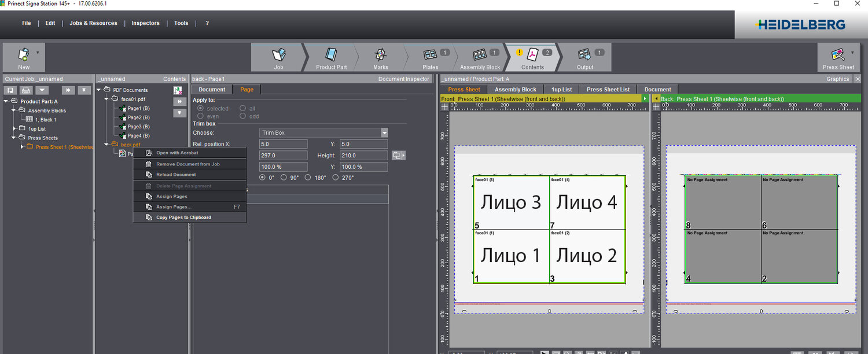Click the ruler origin icon of back sheet

pyautogui.click(x=656, y=106)
